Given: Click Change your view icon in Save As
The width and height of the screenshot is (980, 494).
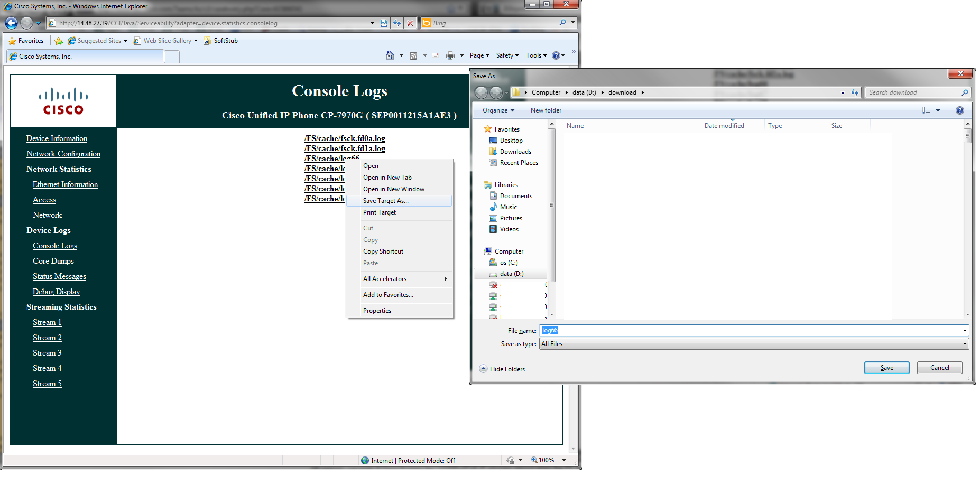Looking at the screenshot, I should (927, 110).
